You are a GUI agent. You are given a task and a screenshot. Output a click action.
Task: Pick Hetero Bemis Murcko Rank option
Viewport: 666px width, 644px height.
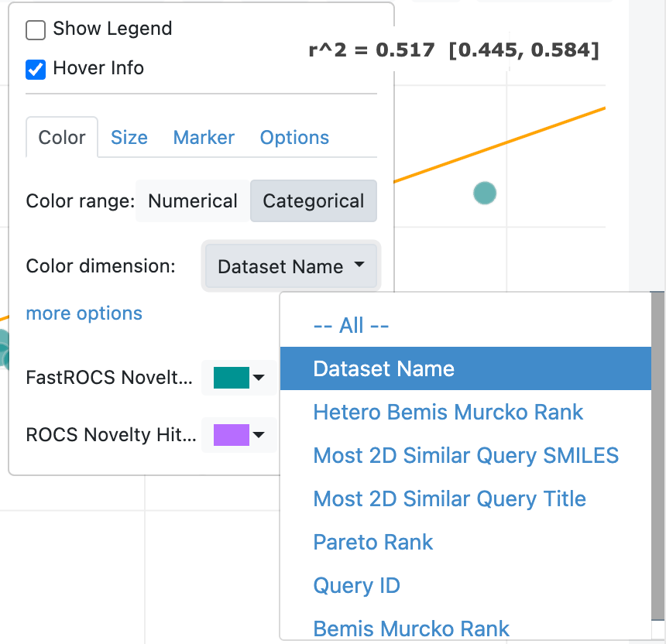[448, 412]
